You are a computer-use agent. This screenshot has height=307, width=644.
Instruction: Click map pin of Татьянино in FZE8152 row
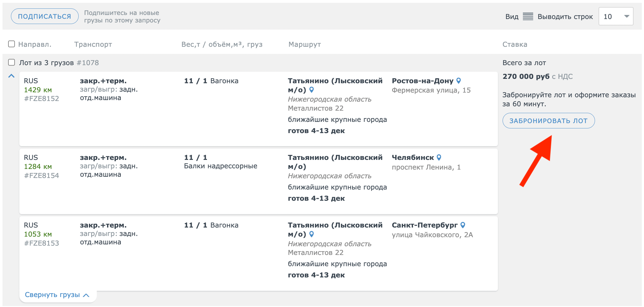coord(312,90)
